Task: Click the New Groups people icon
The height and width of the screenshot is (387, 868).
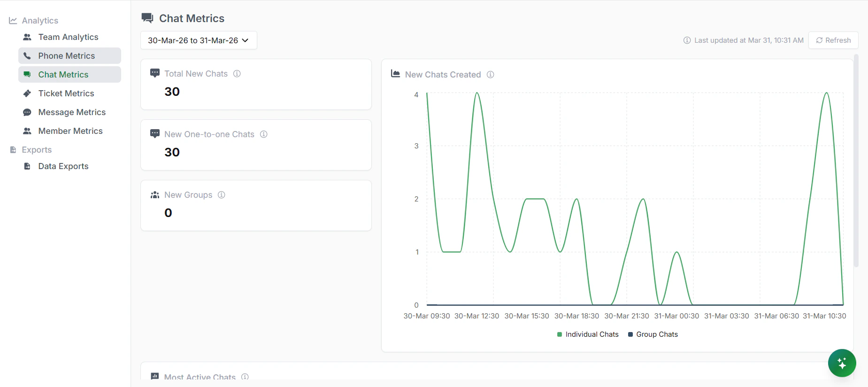Action: pos(155,195)
